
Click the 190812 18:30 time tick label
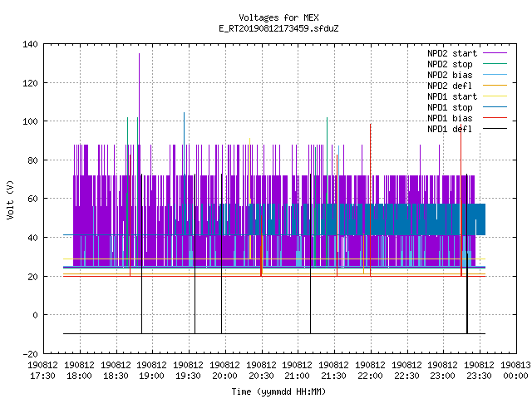click(116, 371)
